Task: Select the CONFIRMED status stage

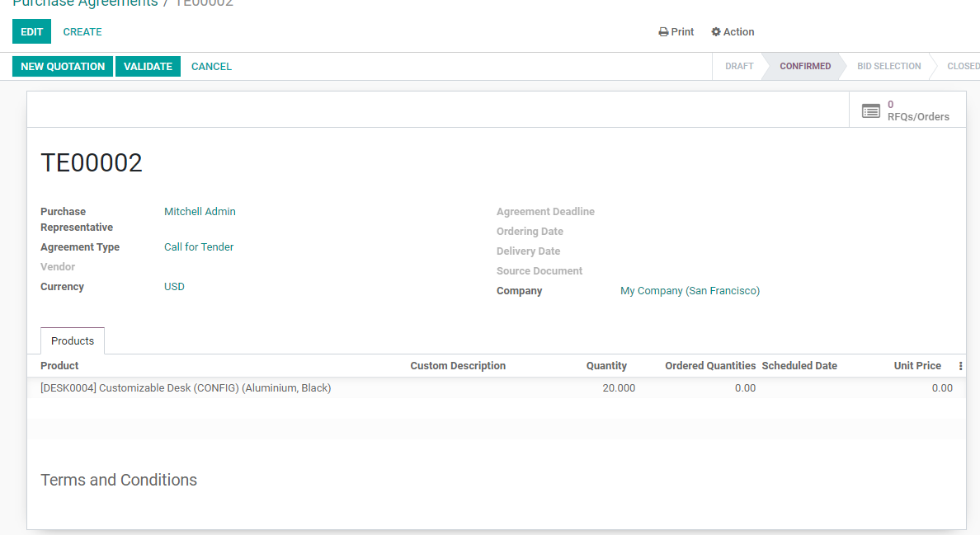Action: [x=805, y=67]
